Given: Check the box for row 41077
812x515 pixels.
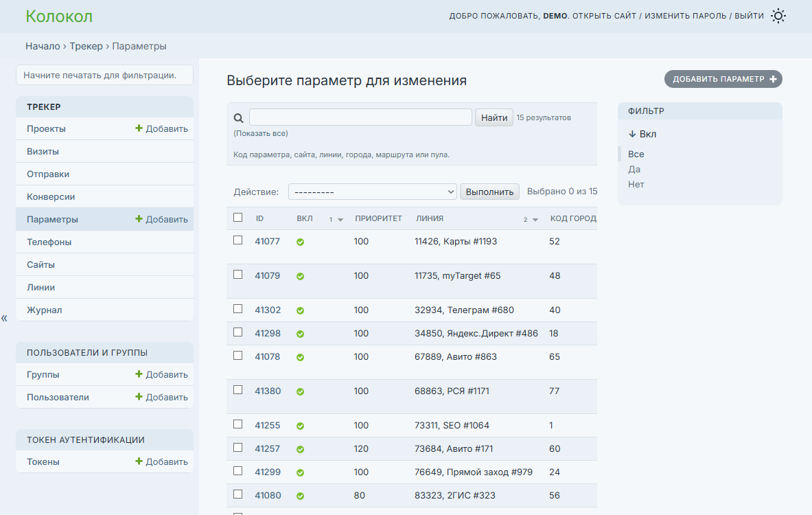Looking at the screenshot, I should (237, 240).
